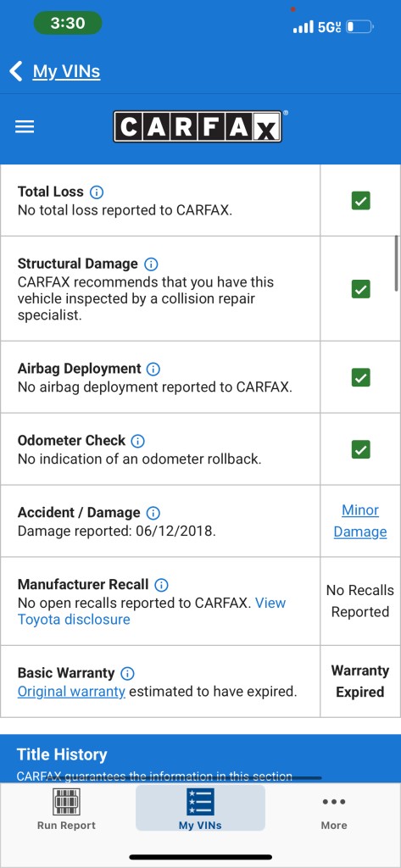This screenshot has width=401, height=868.
Task: Tap the Manufacturer Recall info icon
Action: (x=161, y=585)
